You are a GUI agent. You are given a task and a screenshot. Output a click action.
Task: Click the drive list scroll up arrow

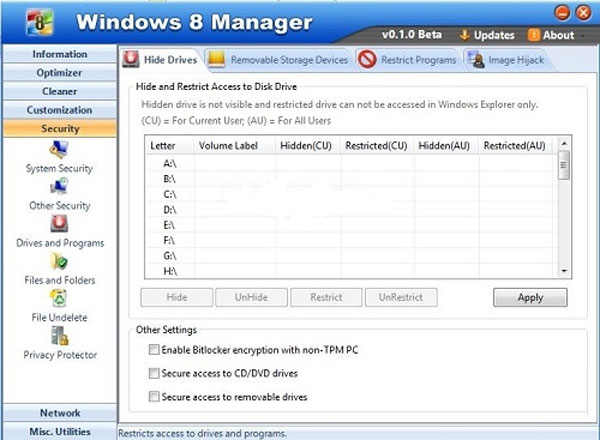[x=564, y=143]
